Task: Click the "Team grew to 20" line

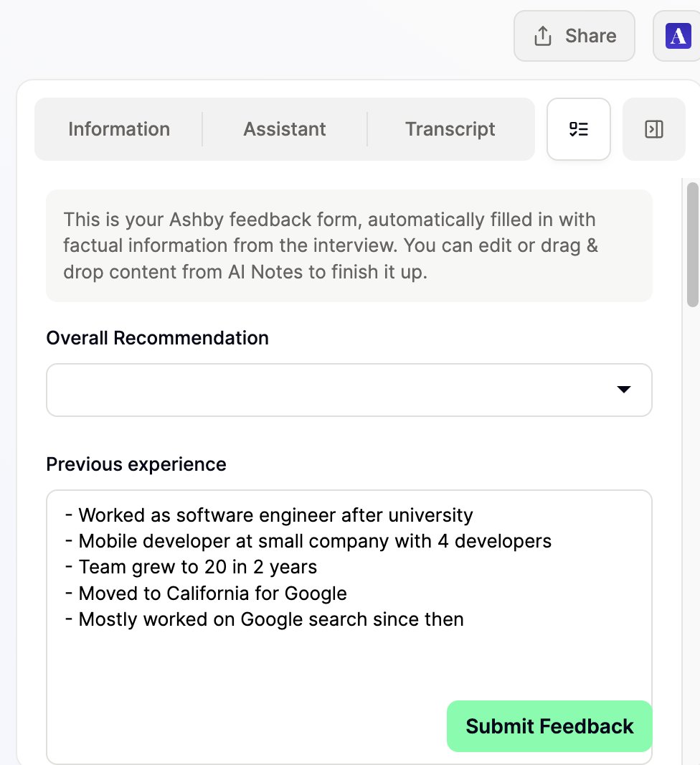Action: [198, 567]
